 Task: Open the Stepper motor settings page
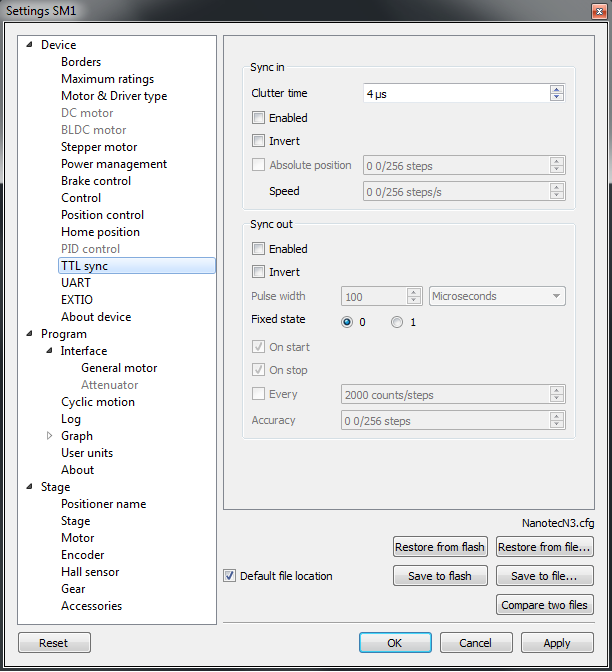[99, 147]
